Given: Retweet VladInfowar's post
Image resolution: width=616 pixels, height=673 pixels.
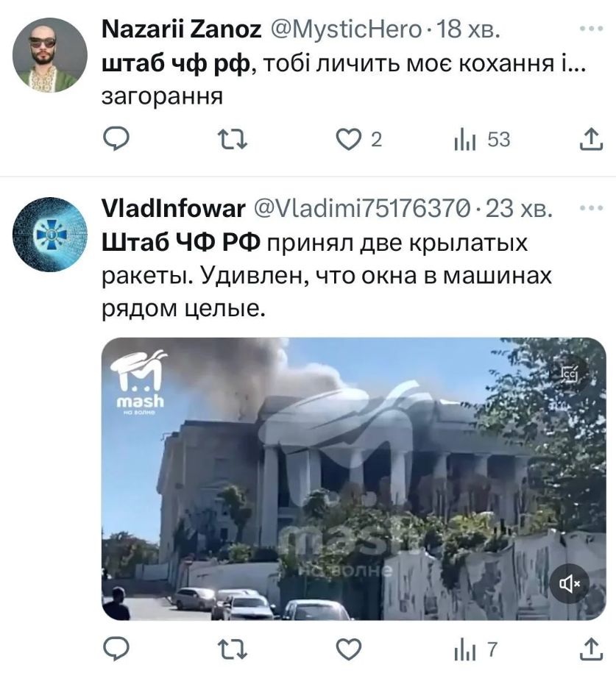Looking at the screenshot, I should point(233,649).
